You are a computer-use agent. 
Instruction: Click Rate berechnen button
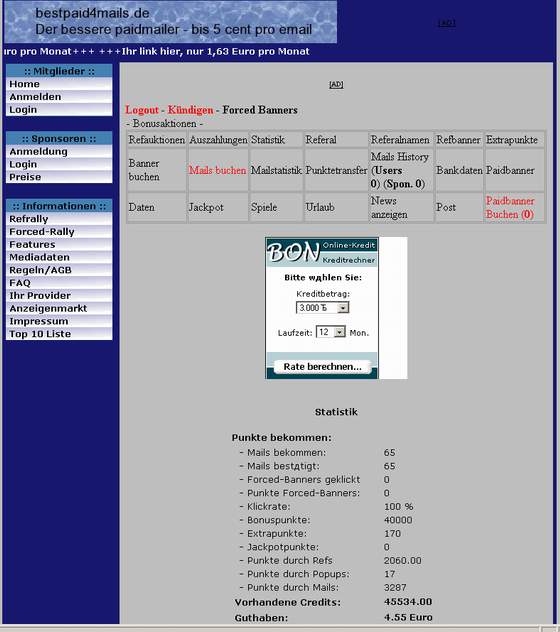[x=322, y=367]
